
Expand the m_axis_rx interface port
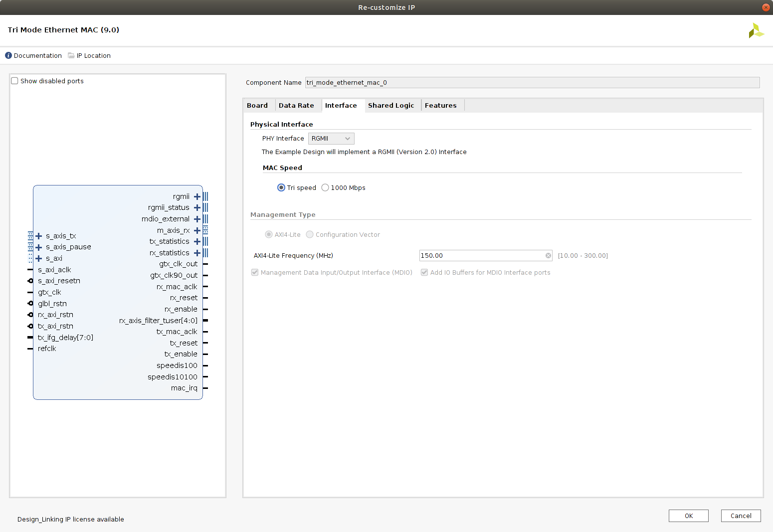click(197, 231)
